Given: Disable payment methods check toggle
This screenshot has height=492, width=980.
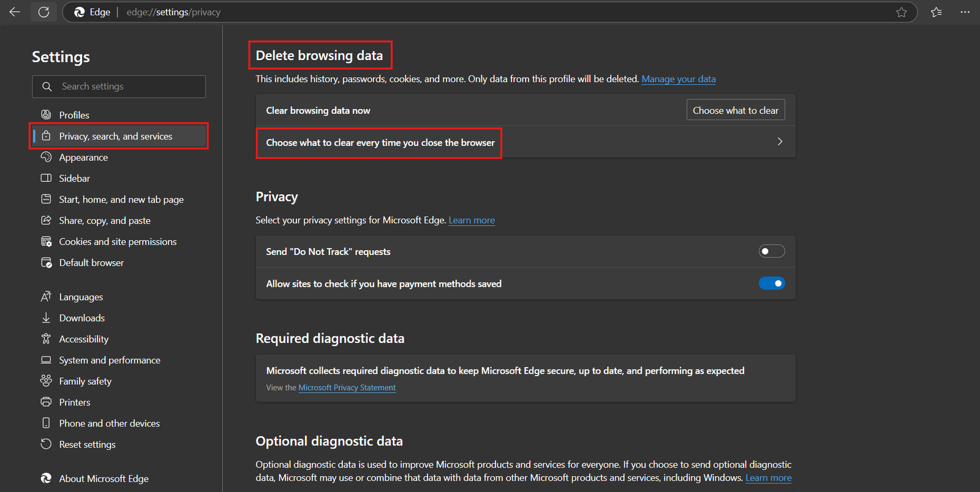Looking at the screenshot, I should 771,284.
